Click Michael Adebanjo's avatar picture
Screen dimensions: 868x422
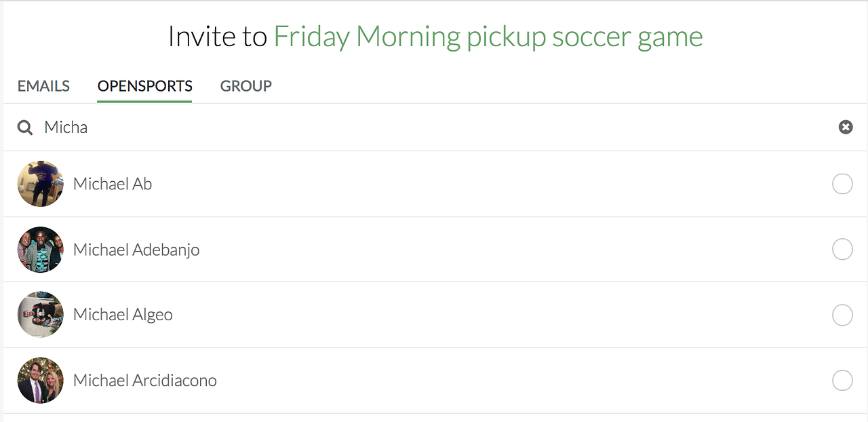(41, 250)
